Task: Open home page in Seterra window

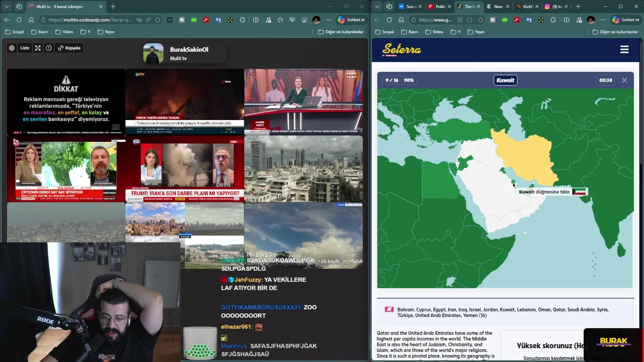Action: click(x=401, y=20)
